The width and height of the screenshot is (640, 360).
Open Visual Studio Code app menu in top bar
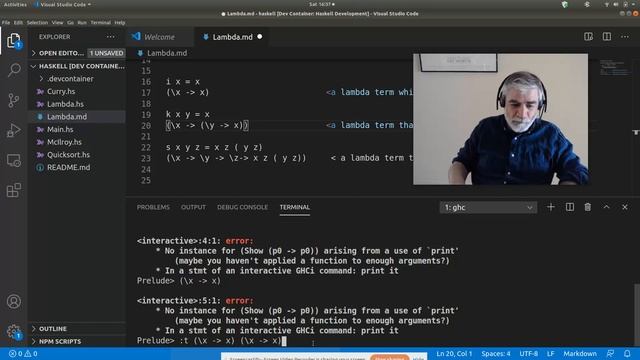[63, 4]
